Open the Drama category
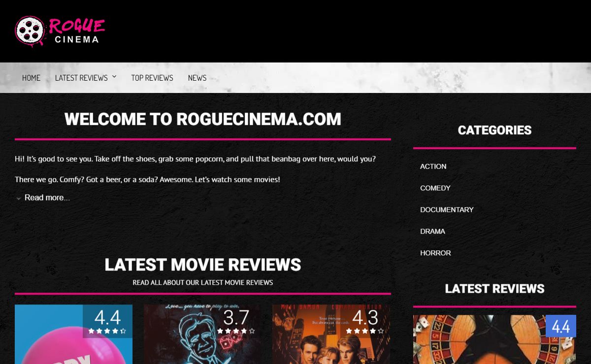 coord(432,232)
